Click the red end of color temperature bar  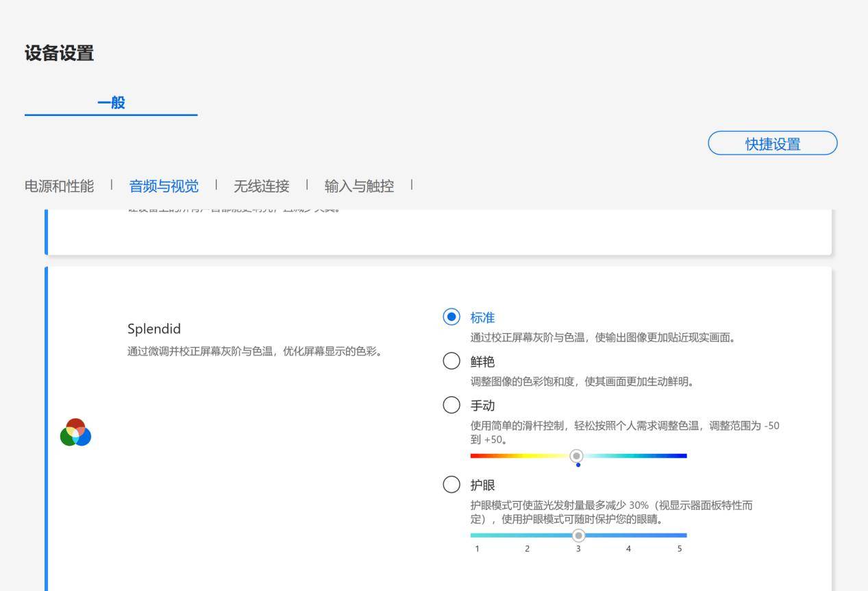coord(474,455)
